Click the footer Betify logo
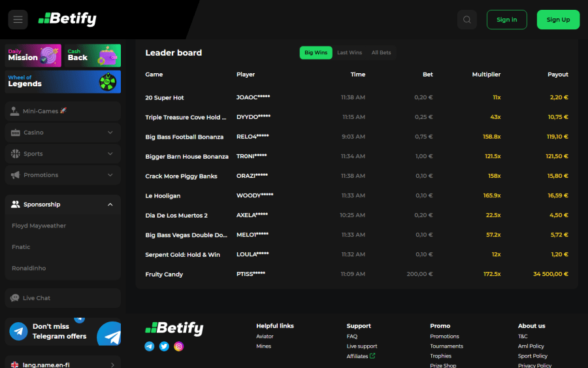Screen dimensions: 588x368 click(174, 328)
